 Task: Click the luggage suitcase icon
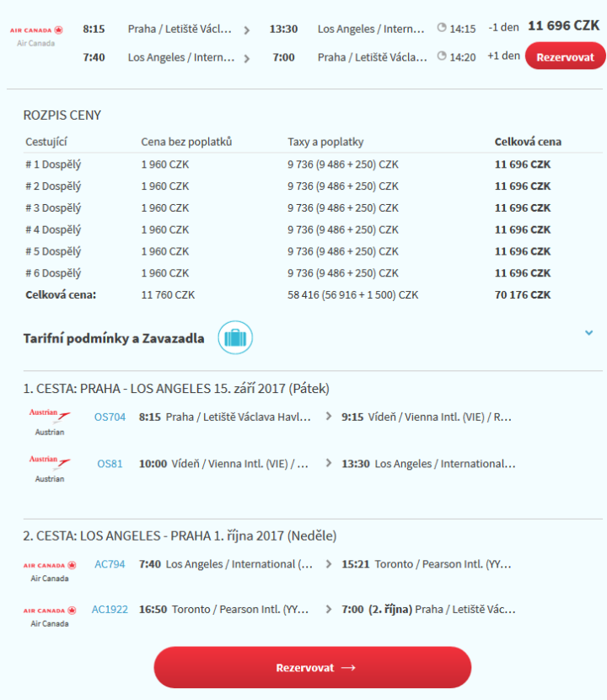coord(235,338)
